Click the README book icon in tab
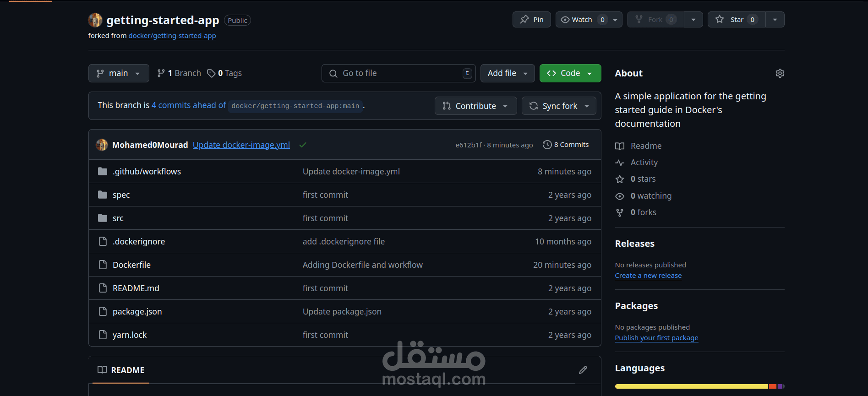 102,370
